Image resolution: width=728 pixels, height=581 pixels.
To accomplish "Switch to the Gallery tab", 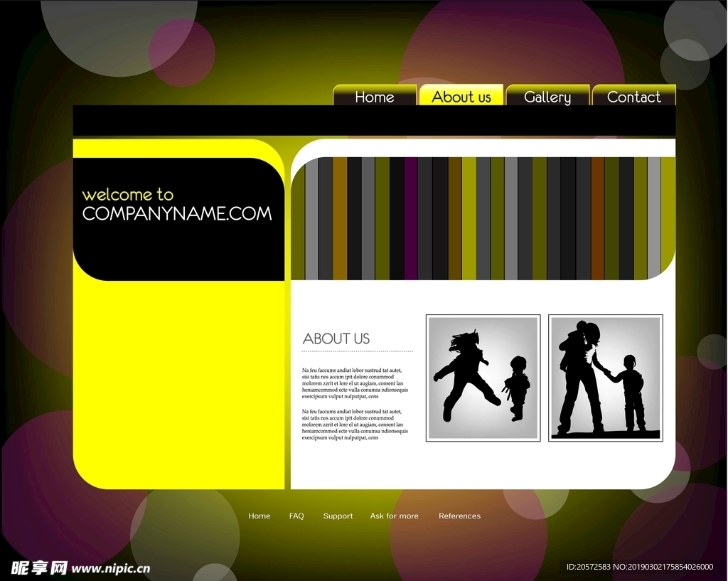I will click(547, 95).
